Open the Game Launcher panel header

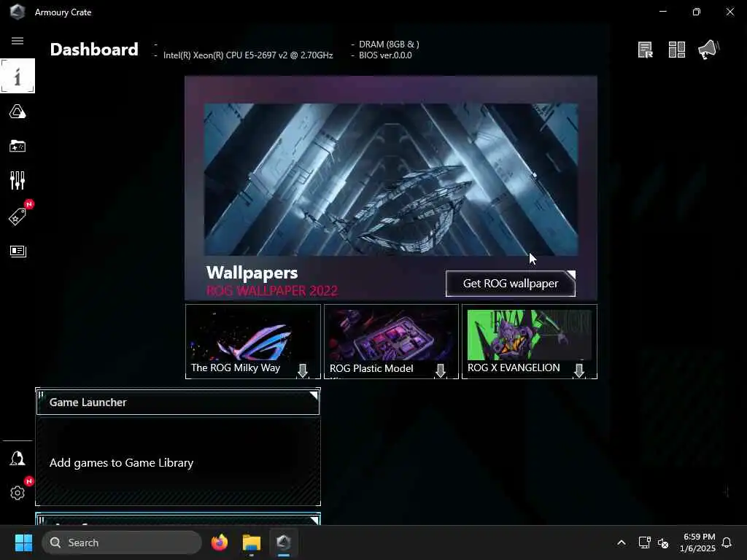point(178,402)
